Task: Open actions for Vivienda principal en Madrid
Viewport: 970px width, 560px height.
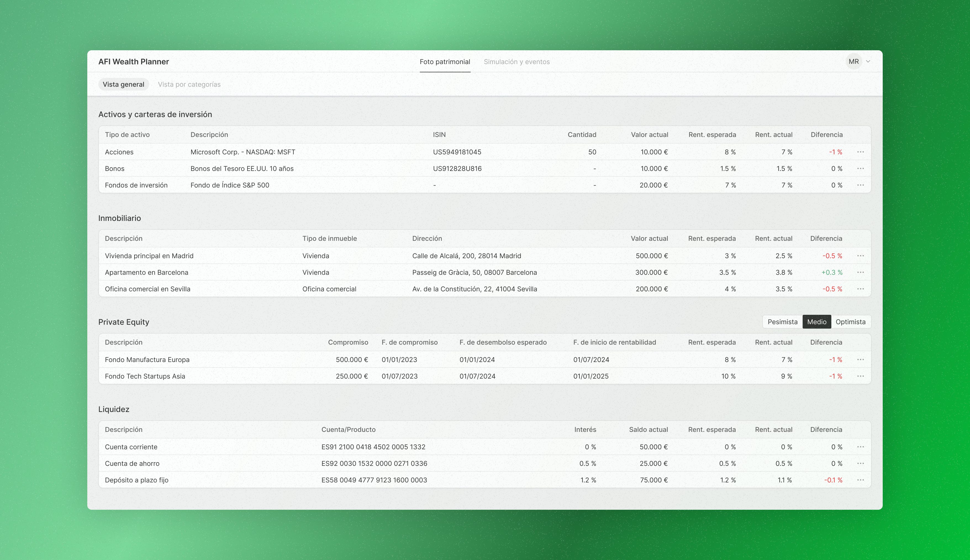Action: [x=860, y=255]
